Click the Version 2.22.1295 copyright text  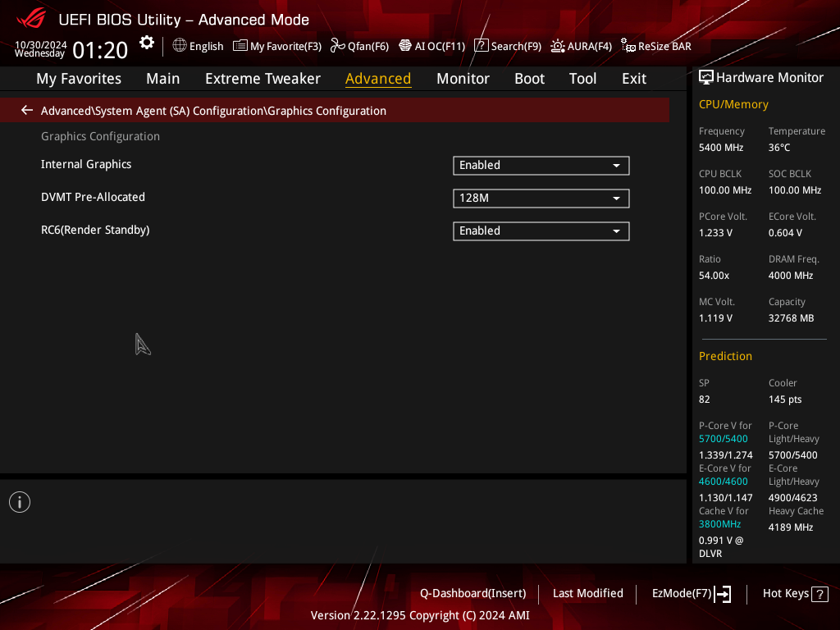click(420, 615)
